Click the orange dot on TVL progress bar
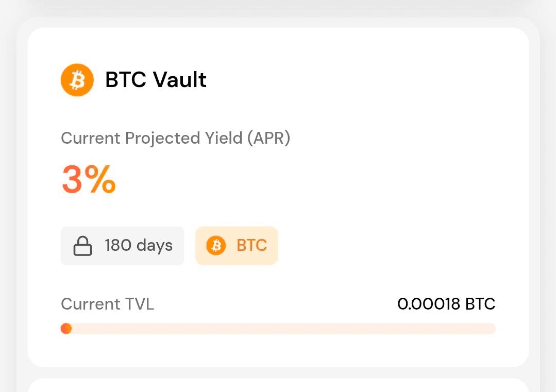Image resolution: width=556 pixels, height=392 pixels. tap(66, 329)
